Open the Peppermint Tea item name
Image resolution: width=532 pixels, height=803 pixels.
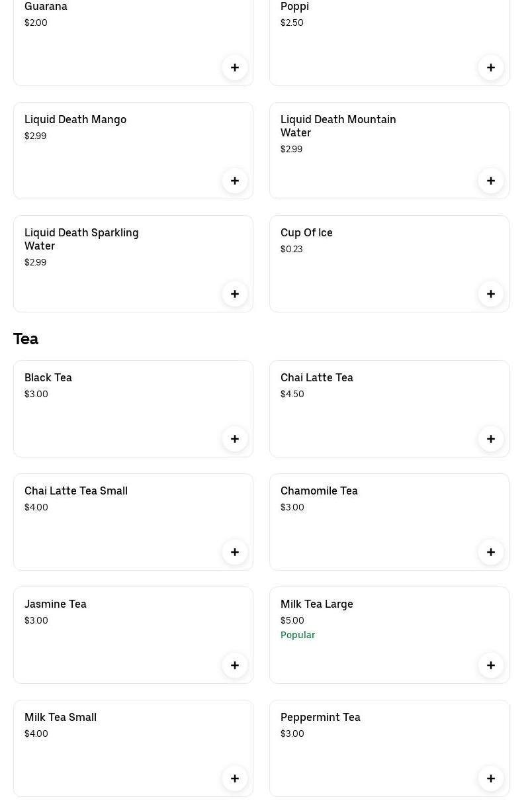[x=320, y=717]
